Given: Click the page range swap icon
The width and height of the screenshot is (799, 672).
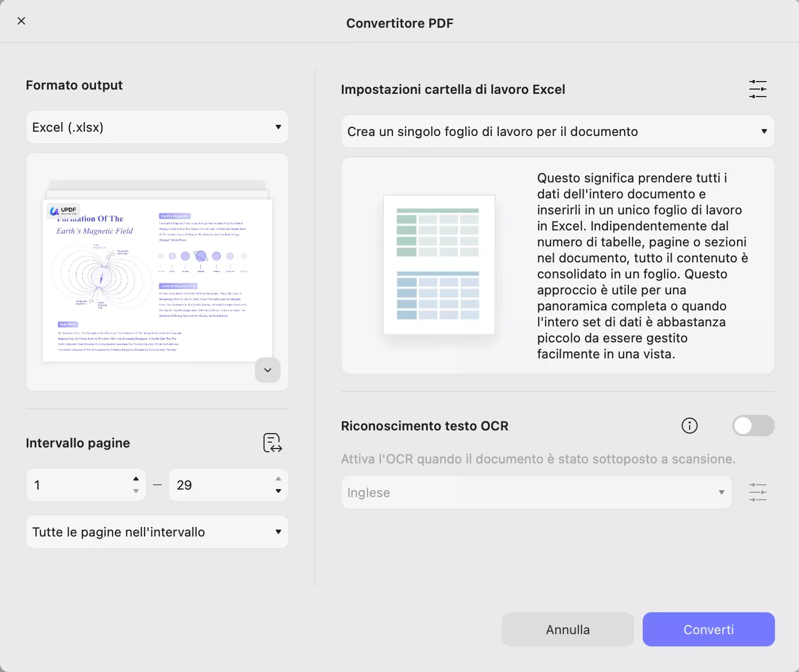Looking at the screenshot, I should [x=273, y=443].
